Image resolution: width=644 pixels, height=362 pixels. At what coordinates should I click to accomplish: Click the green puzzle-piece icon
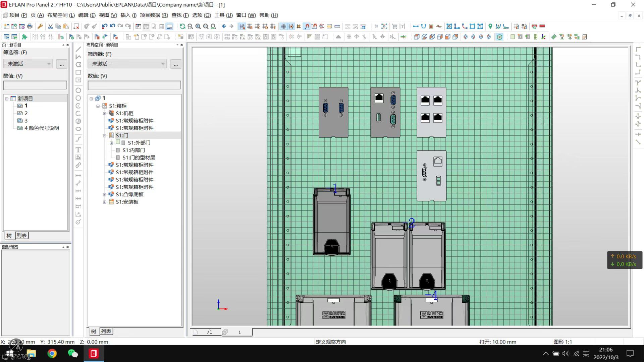click(24, 37)
